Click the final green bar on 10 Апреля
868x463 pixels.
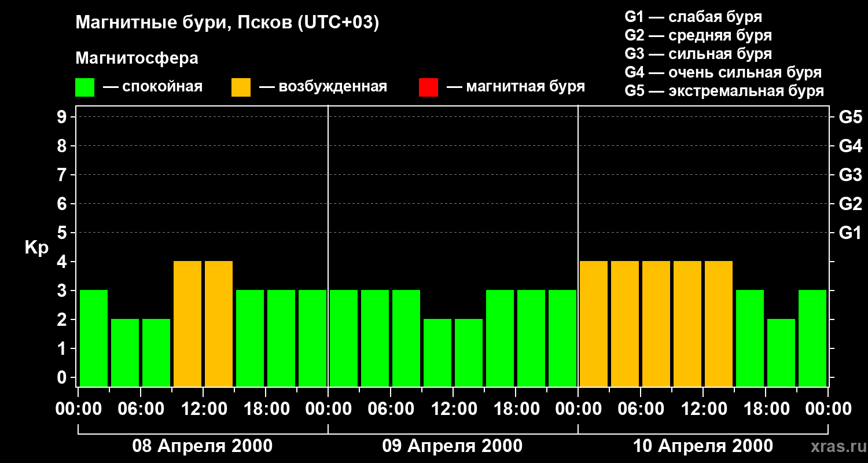click(x=812, y=338)
